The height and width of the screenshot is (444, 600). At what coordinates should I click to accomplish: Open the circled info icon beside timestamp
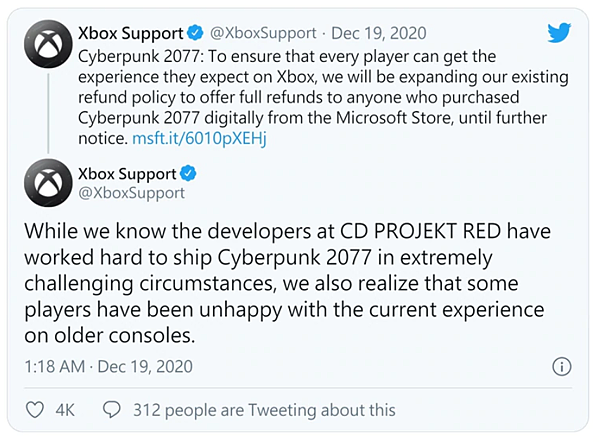pyautogui.click(x=562, y=366)
